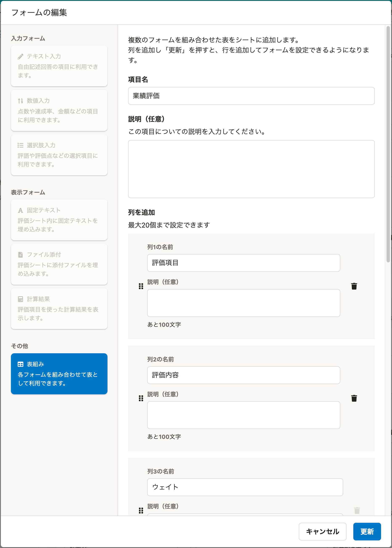Click the dimmed trash icon for column 3

pos(357,510)
